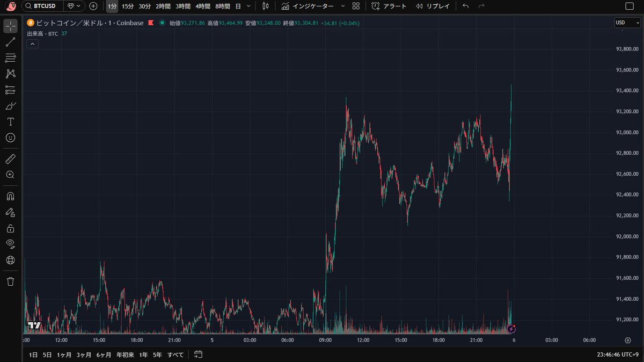Viewport: 644px width, 362px height.
Task: Expand the timeframe list chevron
Action: (247, 6)
